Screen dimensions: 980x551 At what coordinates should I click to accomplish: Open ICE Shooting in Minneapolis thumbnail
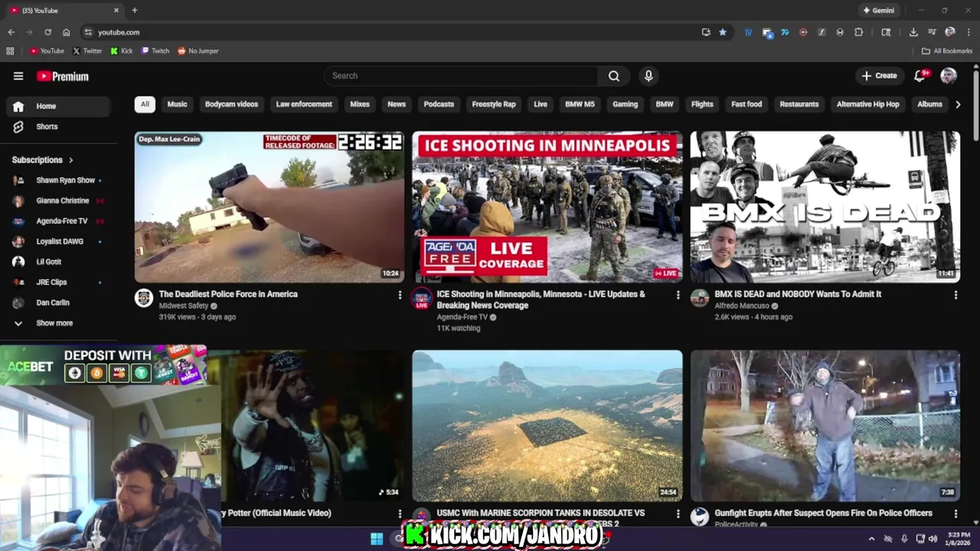coord(547,207)
